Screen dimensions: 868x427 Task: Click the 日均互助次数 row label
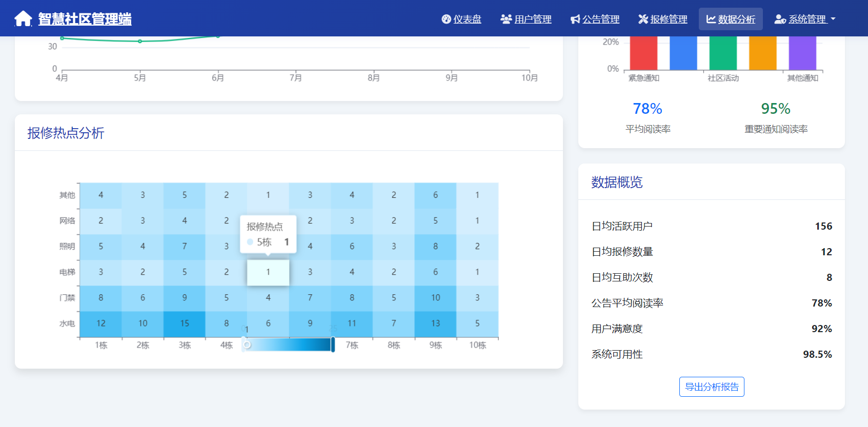(x=622, y=277)
